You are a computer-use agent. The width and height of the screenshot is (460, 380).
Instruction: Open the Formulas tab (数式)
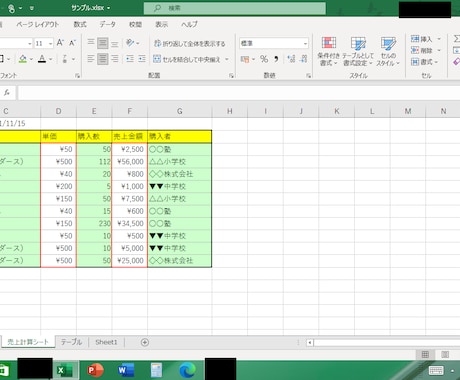[80, 24]
